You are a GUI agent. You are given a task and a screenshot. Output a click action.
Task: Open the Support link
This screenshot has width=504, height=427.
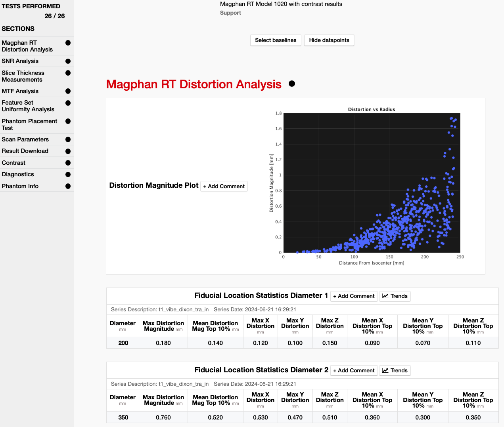point(230,13)
